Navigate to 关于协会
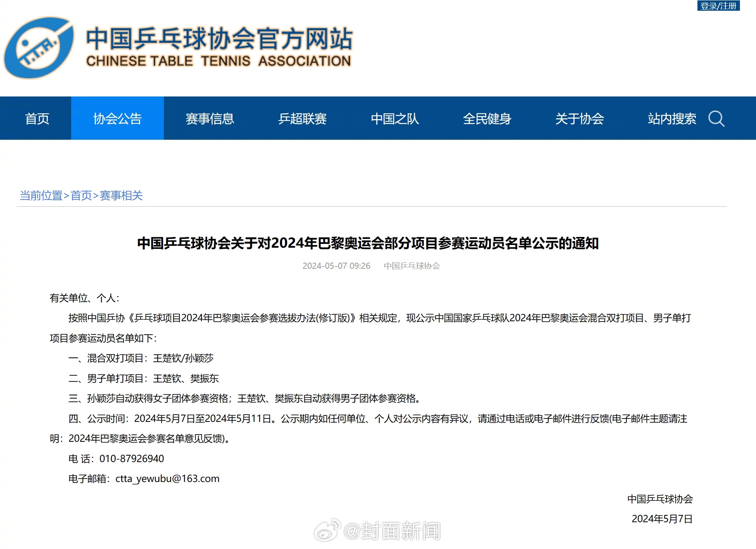The image size is (756, 549). [580, 119]
